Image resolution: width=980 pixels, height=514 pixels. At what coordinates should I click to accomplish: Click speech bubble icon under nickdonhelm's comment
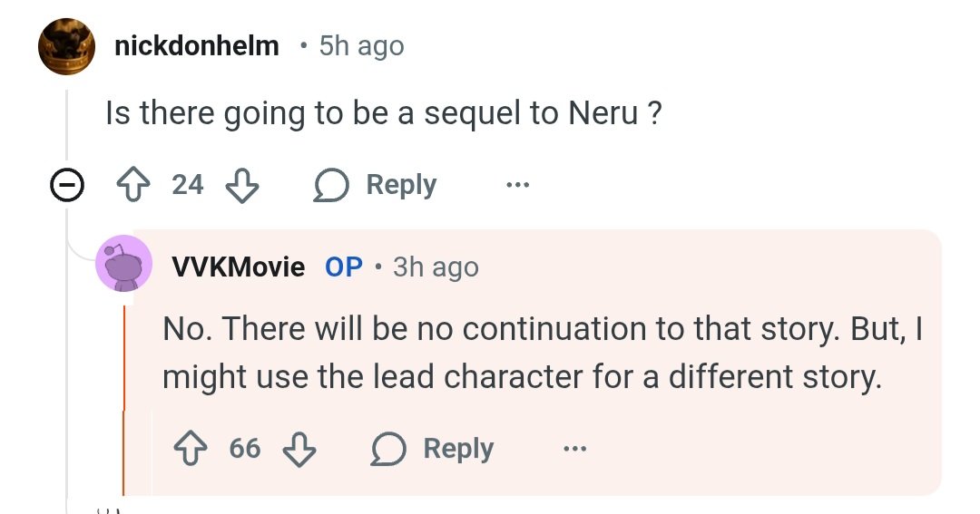pyautogui.click(x=331, y=185)
